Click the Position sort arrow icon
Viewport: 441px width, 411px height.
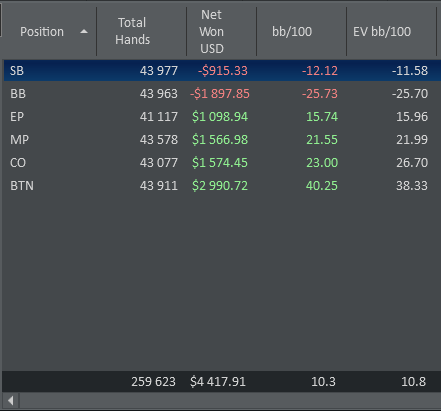84,32
